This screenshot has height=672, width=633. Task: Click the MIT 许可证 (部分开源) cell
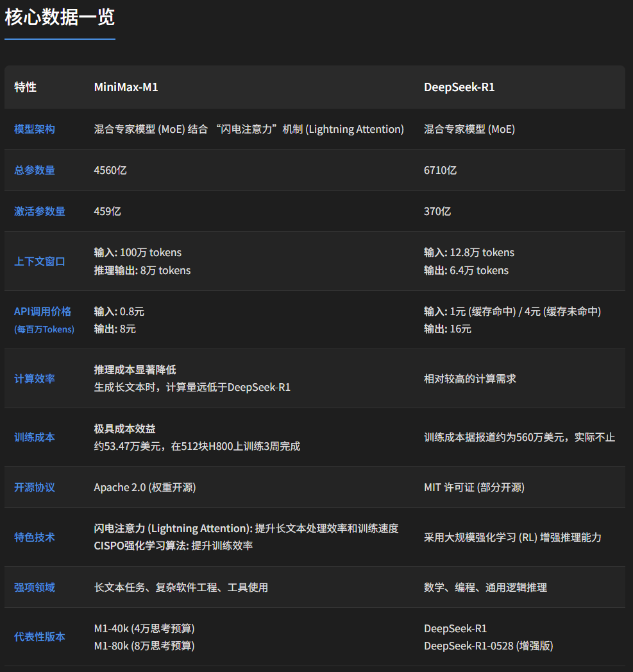[474, 487]
